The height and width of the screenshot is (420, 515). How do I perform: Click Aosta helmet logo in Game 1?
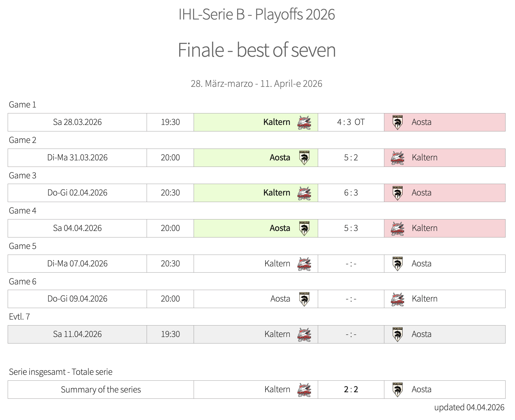tap(397, 122)
